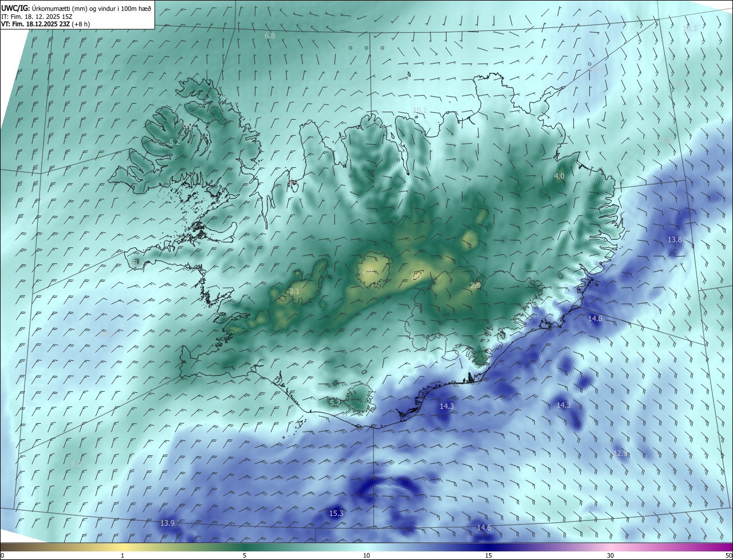This screenshot has height=560, width=733.
Task: Click the 2.9 value label
Action: coord(475,285)
